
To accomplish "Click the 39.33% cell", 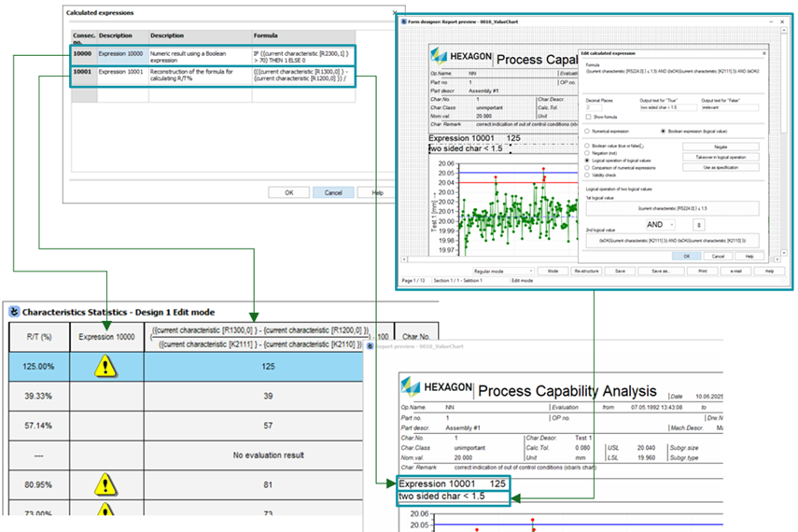I will pos(39,396).
